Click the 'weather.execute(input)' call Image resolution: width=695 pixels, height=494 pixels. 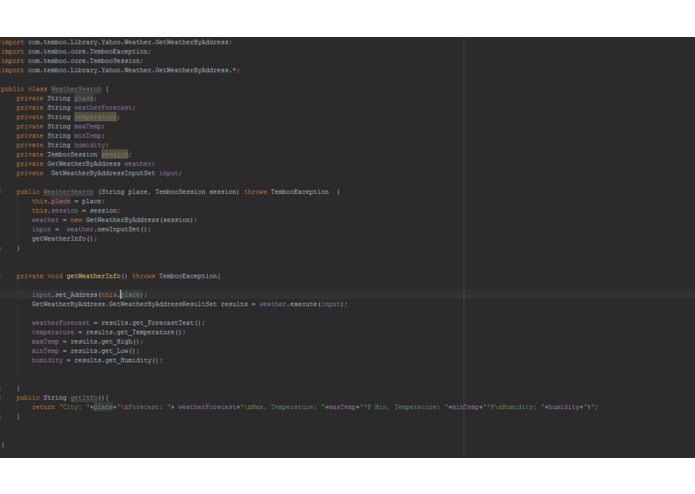302,304
